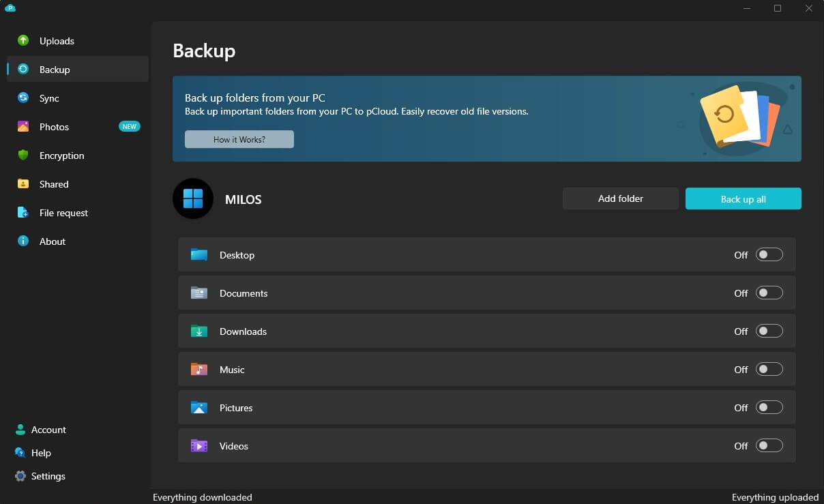
Task: Click the Windows logo beside MILOS
Action: coord(193,198)
